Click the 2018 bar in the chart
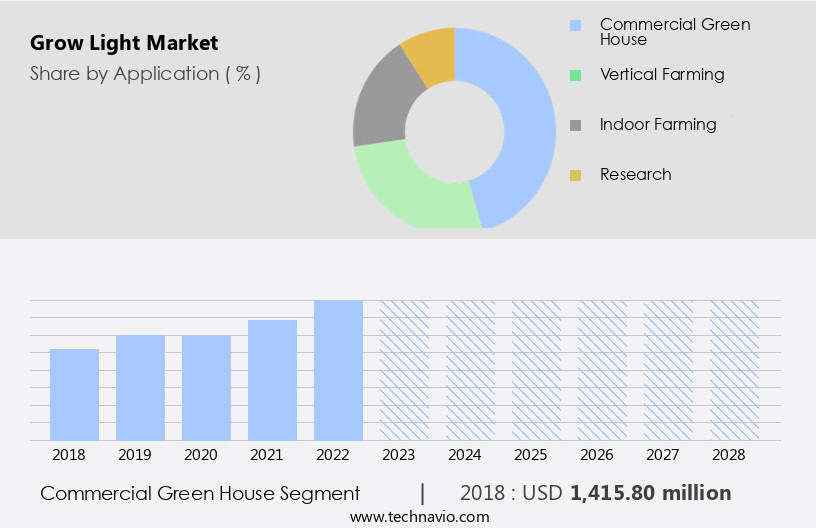Screen dimensions: 816x528 (75, 394)
